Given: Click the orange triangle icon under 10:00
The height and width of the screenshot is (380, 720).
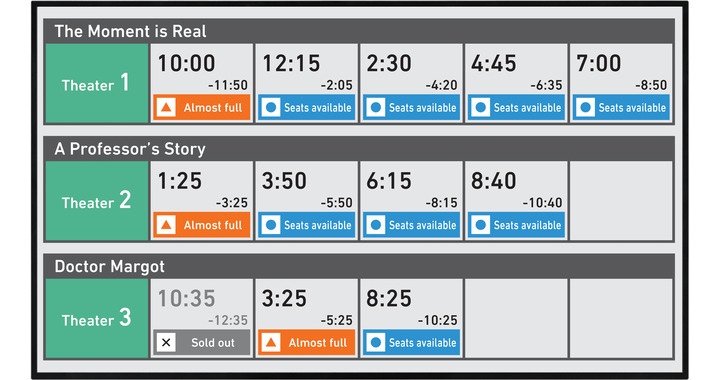Looking at the screenshot, I should coord(166,108).
